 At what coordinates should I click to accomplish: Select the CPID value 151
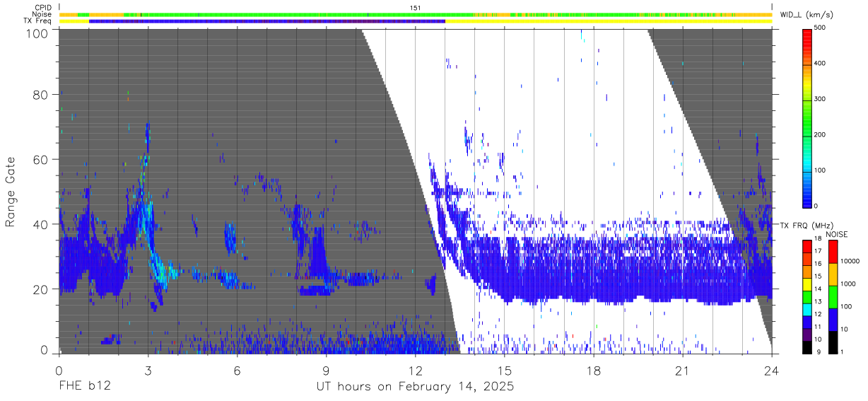pos(415,8)
